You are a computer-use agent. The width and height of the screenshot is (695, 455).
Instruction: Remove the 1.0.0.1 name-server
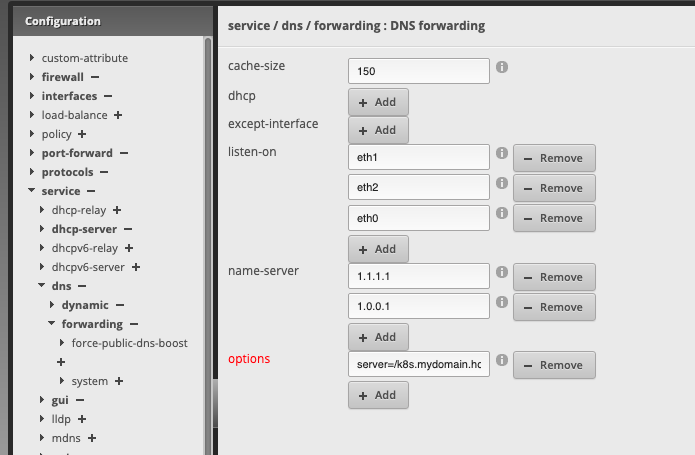[554, 307]
